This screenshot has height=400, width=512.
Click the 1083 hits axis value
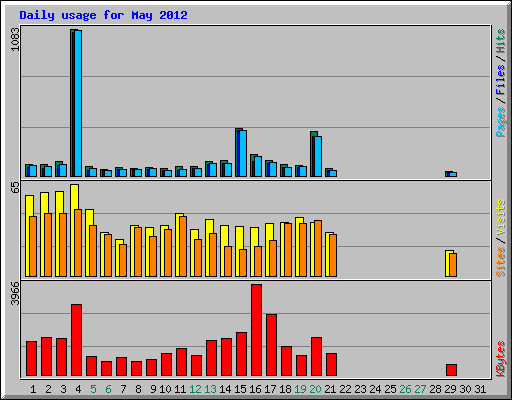[x=15, y=39]
